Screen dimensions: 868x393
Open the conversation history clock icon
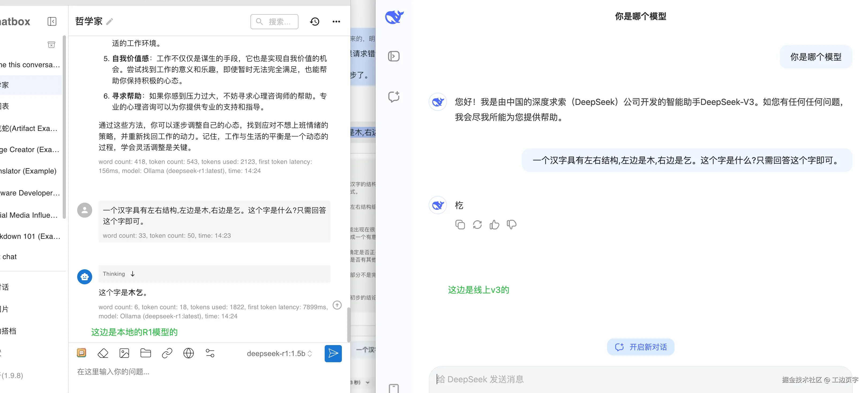pyautogui.click(x=314, y=22)
